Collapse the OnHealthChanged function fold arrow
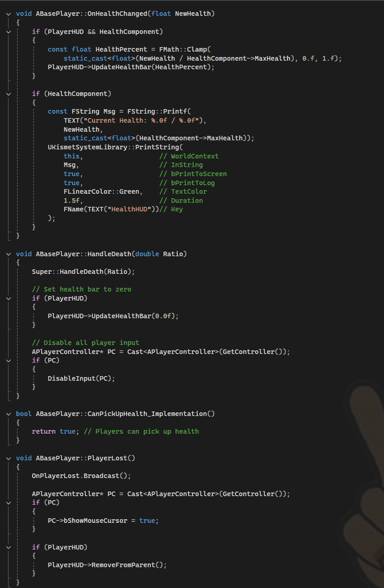 pyautogui.click(x=9, y=14)
